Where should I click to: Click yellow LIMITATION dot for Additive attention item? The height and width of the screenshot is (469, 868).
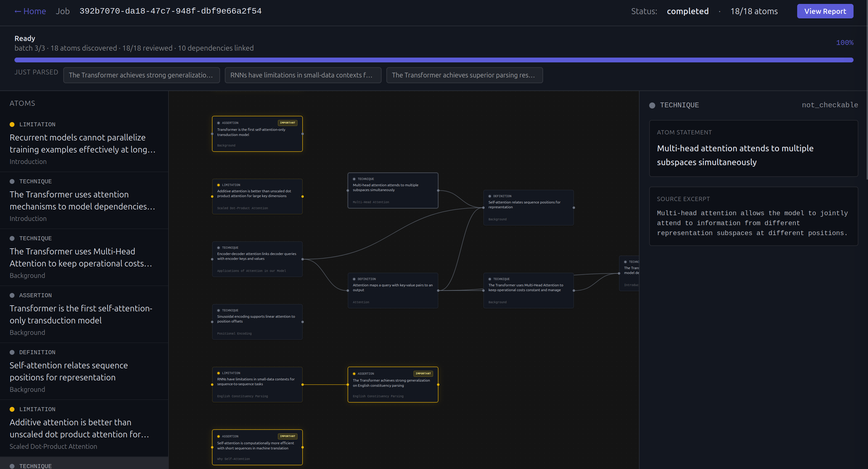tap(12, 409)
